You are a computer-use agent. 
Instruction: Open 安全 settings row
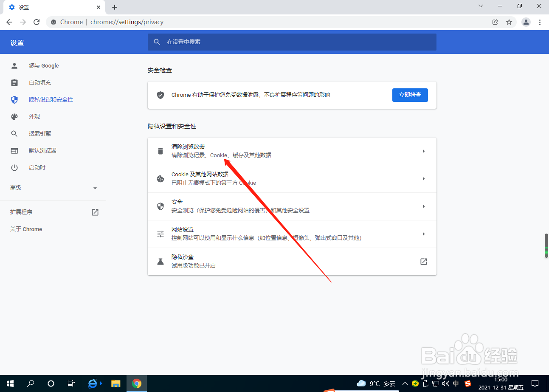pyautogui.click(x=292, y=206)
